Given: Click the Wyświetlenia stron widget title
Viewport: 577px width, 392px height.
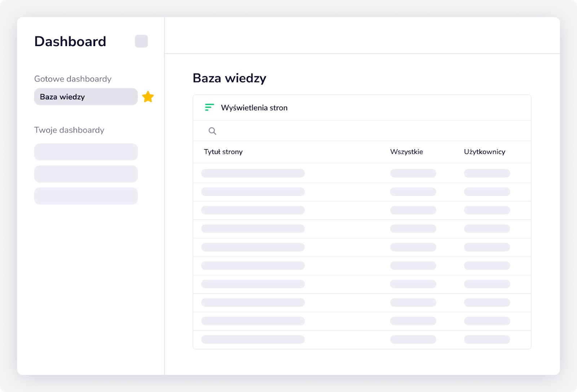Looking at the screenshot, I should pos(254,108).
